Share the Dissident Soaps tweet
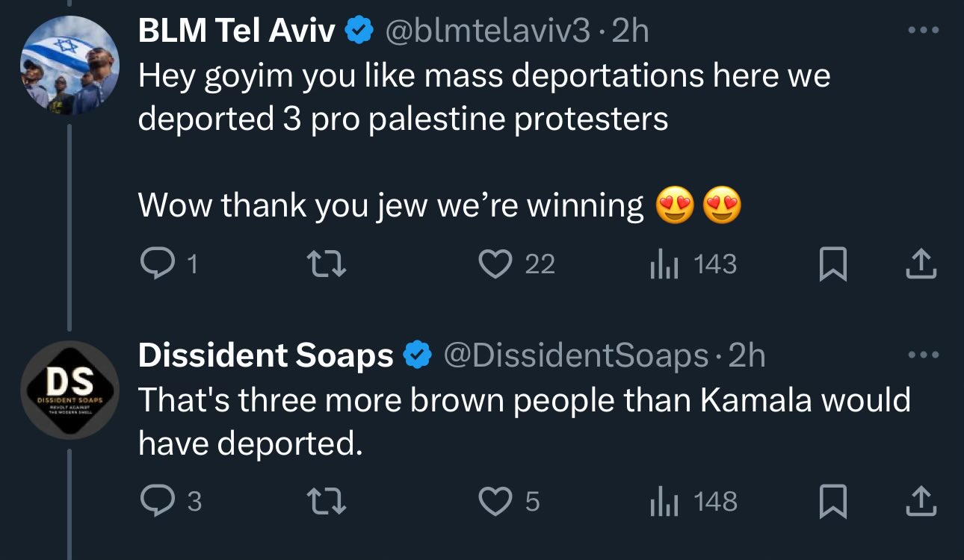Viewport: 964px width, 560px height. coord(921,501)
